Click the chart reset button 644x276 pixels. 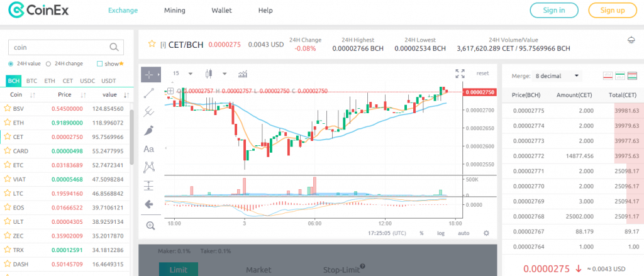[482, 74]
